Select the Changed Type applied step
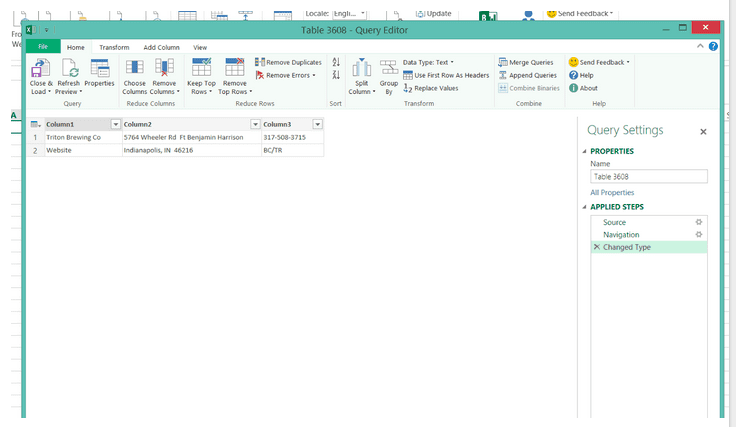This screenshot has height=427, width=736. [x=649, y=247]
